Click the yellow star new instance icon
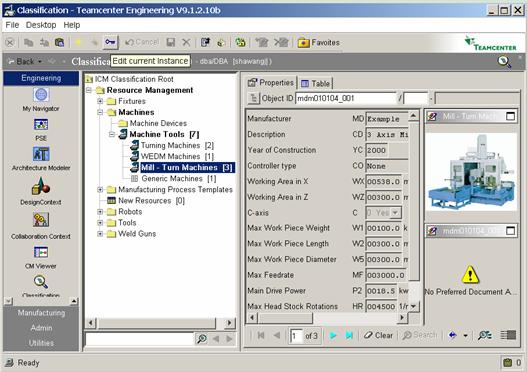Viewport: 527px width, 372px height. coord(78,42)
